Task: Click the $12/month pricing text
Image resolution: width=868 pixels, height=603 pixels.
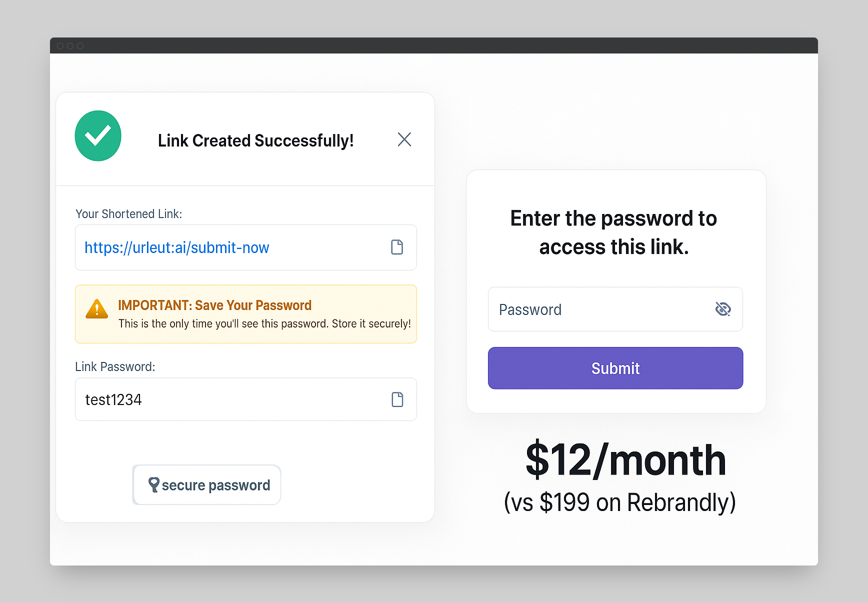Action: [x=625, y=460]
